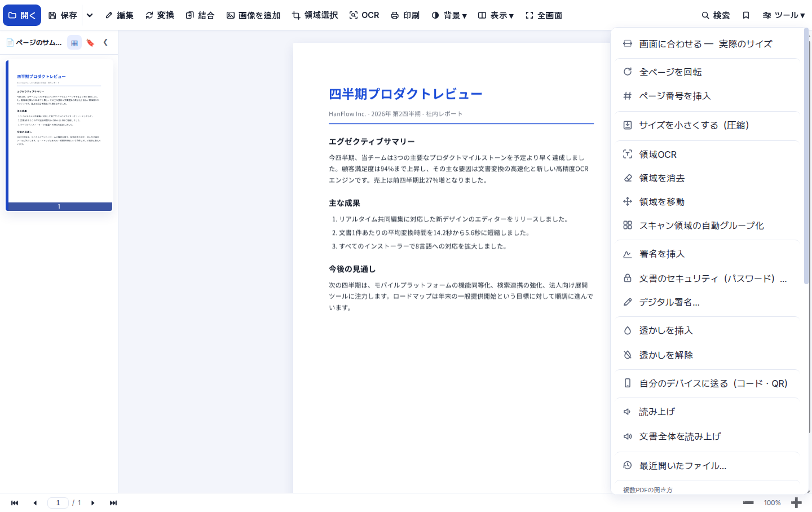Choose 画面に合わせる — 実際のサイズ menu item
The width and height of the screenshot is (812, 512).
pyautogui.click(x=707, y=44)
